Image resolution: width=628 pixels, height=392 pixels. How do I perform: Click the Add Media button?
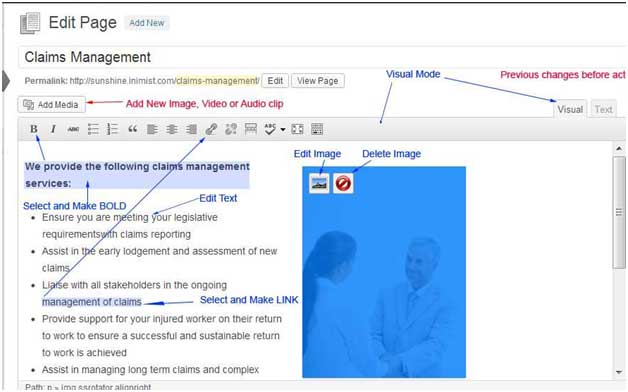tap(52, 105)
